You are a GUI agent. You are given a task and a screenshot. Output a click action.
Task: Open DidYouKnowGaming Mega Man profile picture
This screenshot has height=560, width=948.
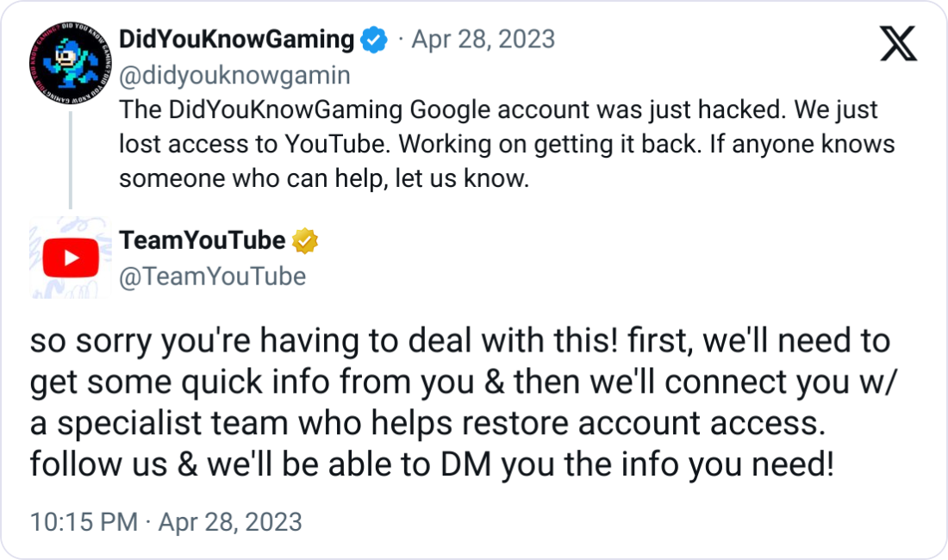tap(70, 64)
